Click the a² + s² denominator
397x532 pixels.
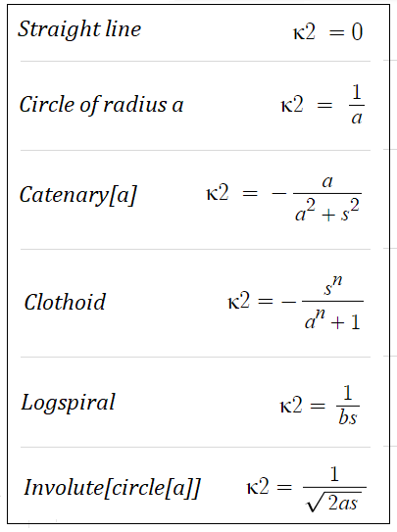pyautogui.click(x=327, y=212)
